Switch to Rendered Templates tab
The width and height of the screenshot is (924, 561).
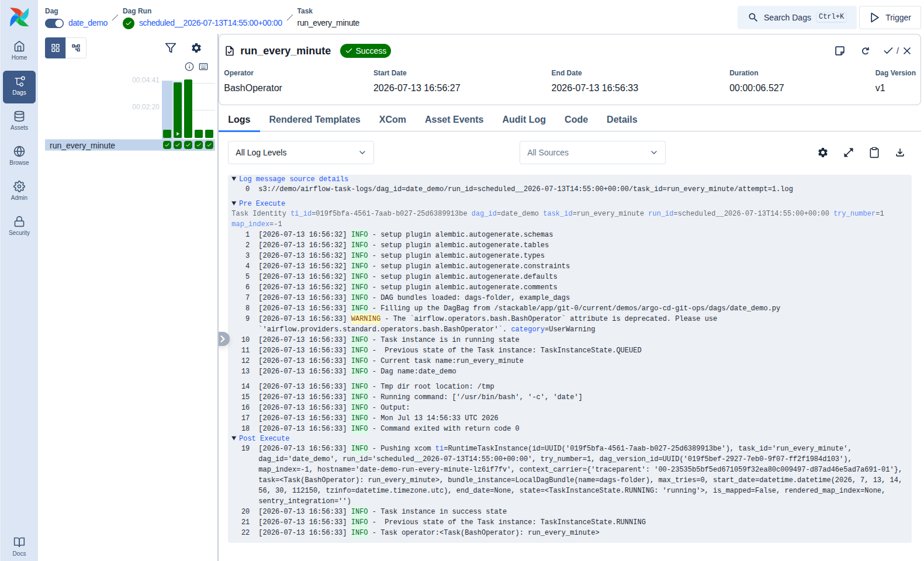tap(314, 119)
